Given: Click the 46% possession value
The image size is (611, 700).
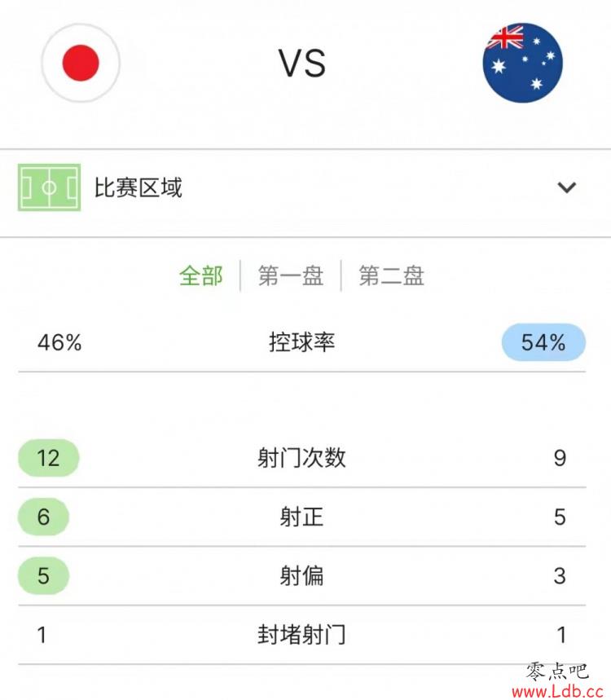Looking at the screenshot, I should click(x=59, y=343).
